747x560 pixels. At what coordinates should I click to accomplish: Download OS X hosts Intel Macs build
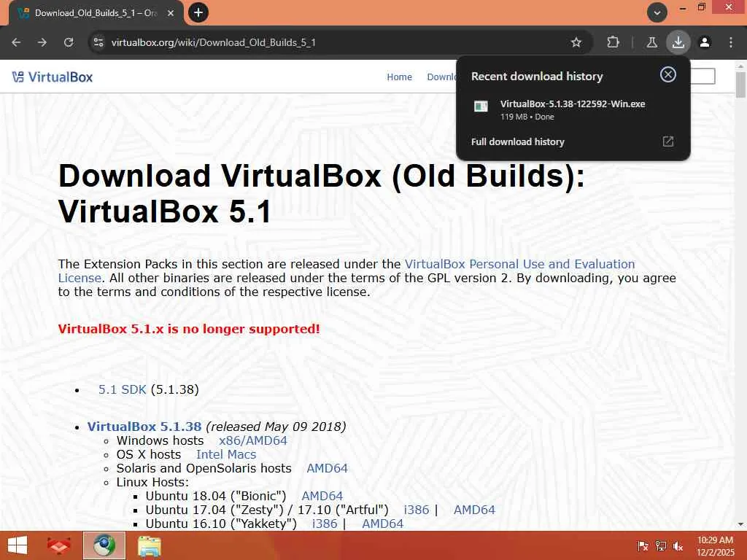tap(226, 454)
